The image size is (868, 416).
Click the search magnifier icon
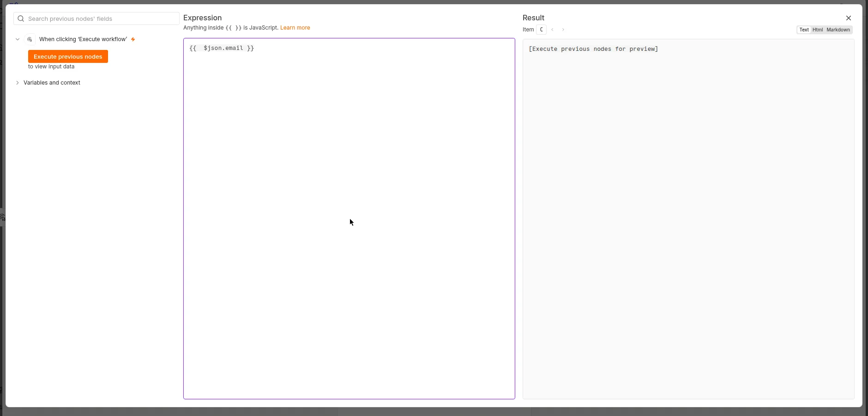[x=21, y=19]
